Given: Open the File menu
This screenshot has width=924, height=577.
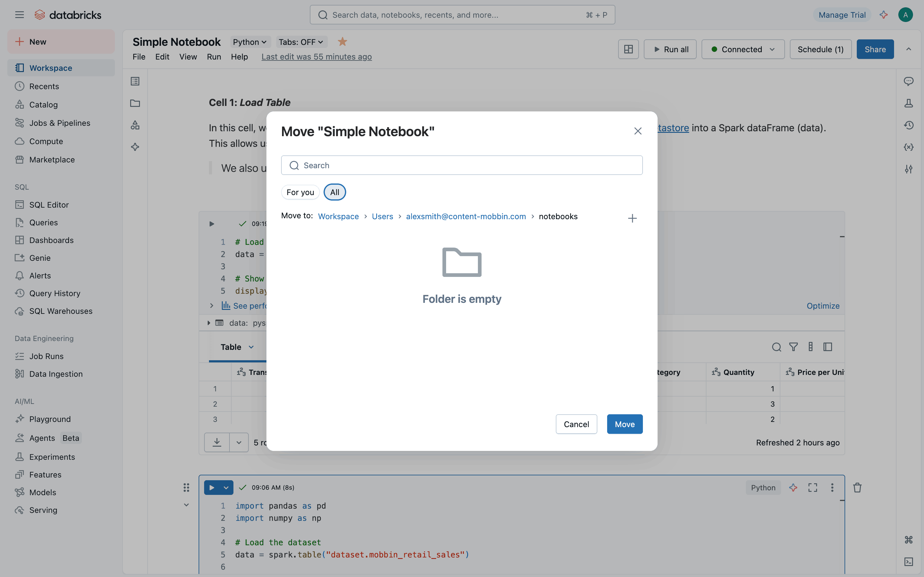Looking at the screenshot, I should [x=139, y=57].
